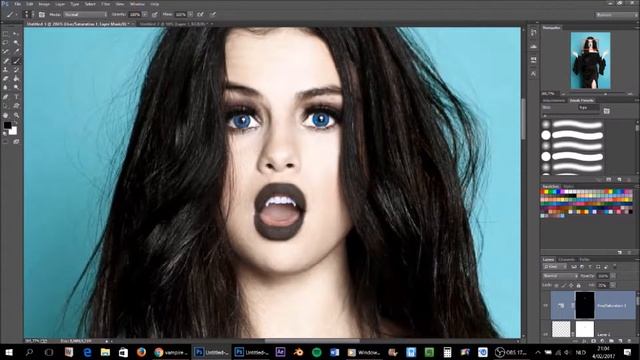Select the Hand tool

coord(6,115)
